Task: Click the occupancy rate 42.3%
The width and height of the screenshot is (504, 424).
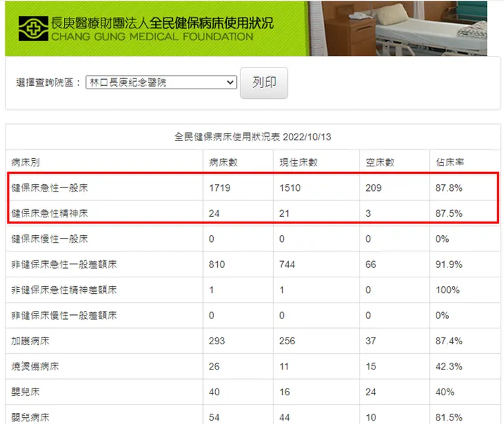Action: 449,367
